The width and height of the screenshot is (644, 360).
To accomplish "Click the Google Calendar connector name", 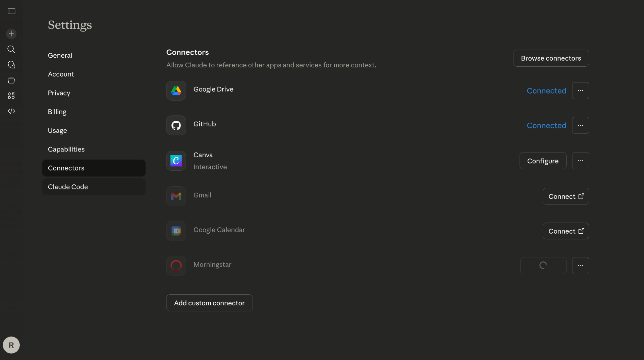I will [219, 230].
